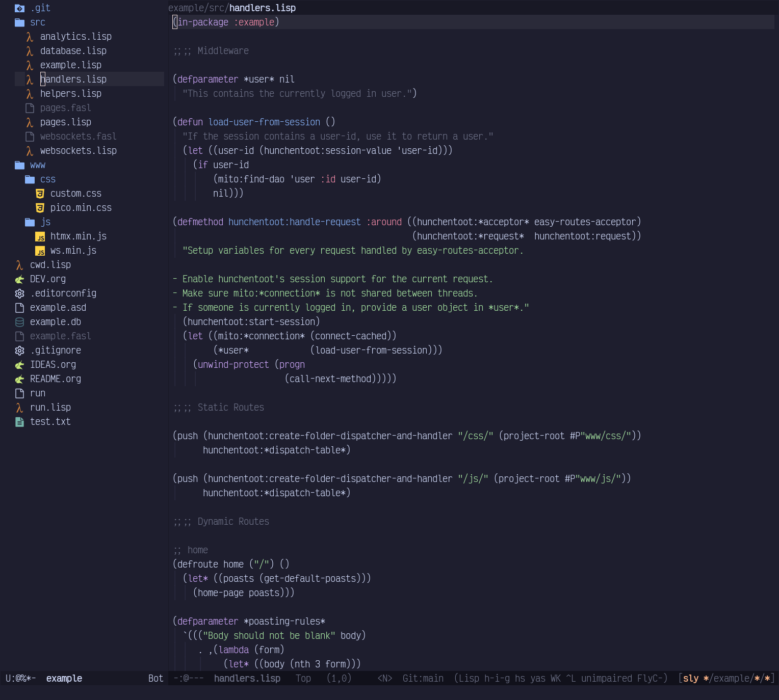Click the *poasting-rules* parameter name
This screenshot has height=700, width=779.
pos(284,622)
